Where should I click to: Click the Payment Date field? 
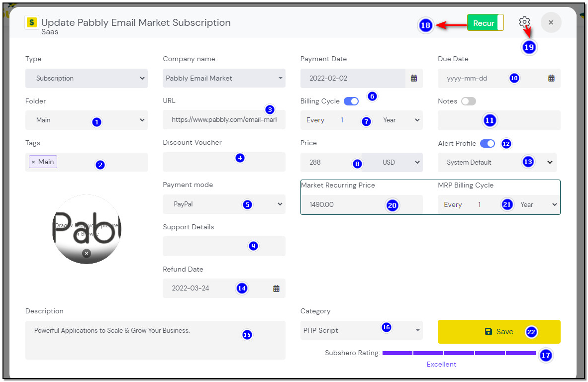click(x=353, y=78)
